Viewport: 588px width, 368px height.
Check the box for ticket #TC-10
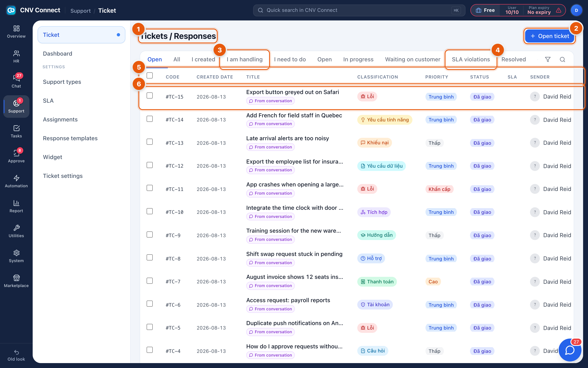pos(150,211)
